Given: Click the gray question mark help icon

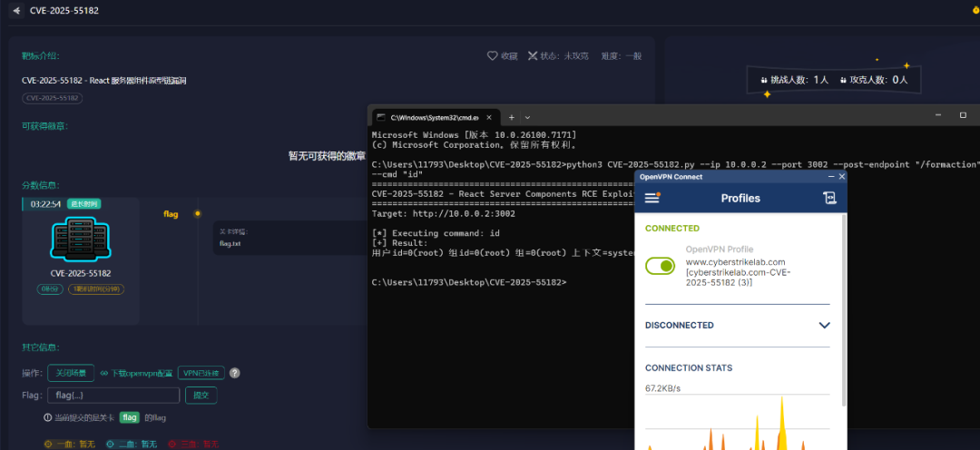Looking at the screenshot, I should (x=234, y=373).
